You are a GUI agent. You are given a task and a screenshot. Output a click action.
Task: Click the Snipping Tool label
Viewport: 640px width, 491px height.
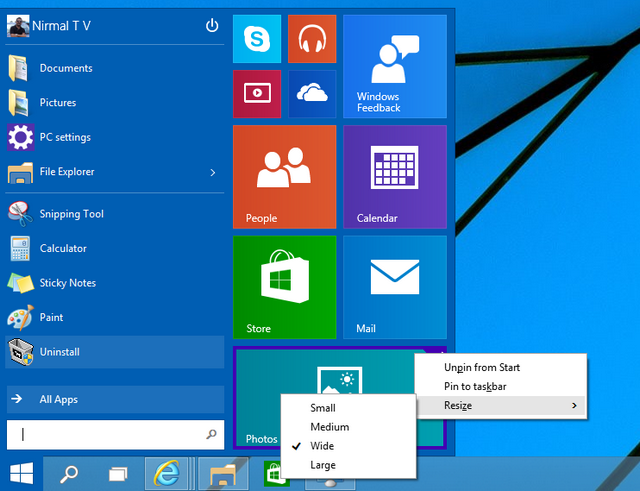tap(71, 214)
